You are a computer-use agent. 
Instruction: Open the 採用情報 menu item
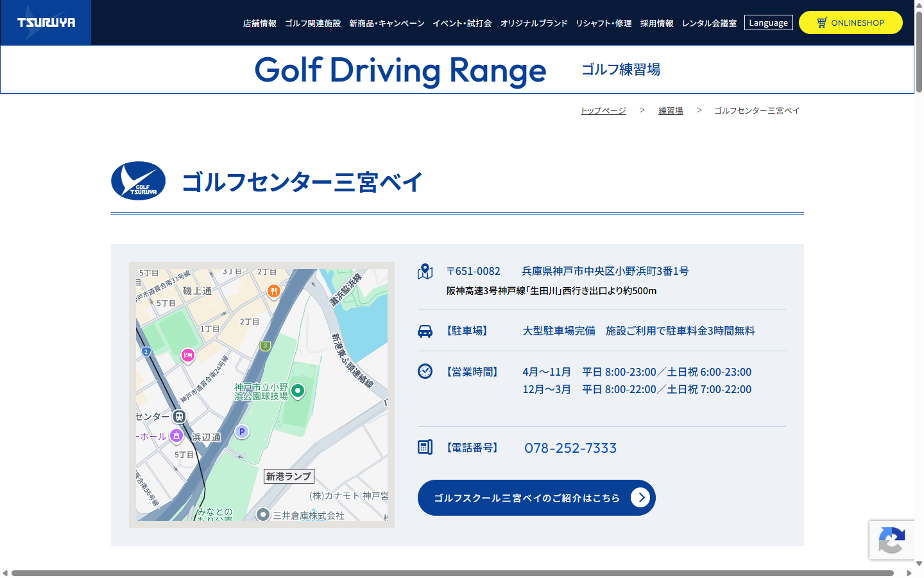click(657, 23)
